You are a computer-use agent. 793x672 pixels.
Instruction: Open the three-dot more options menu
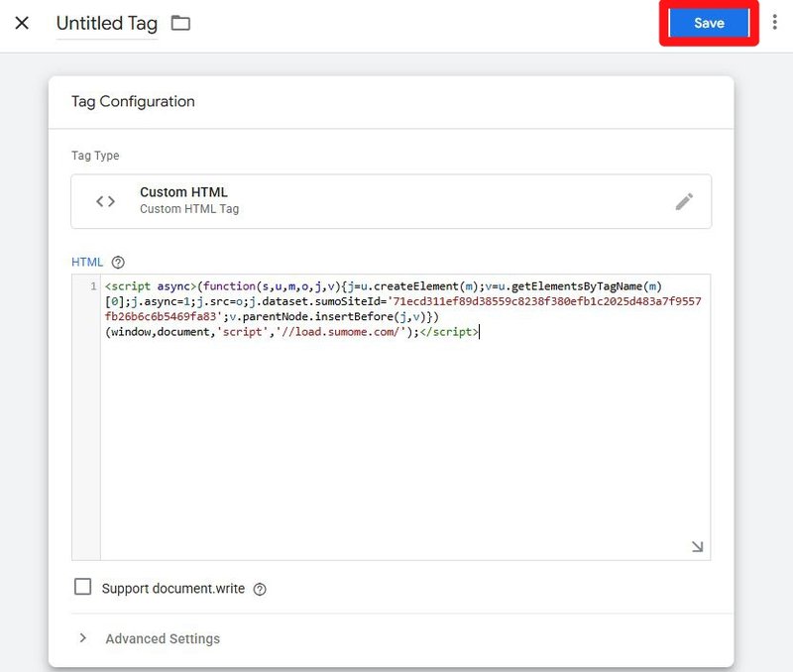775,23
